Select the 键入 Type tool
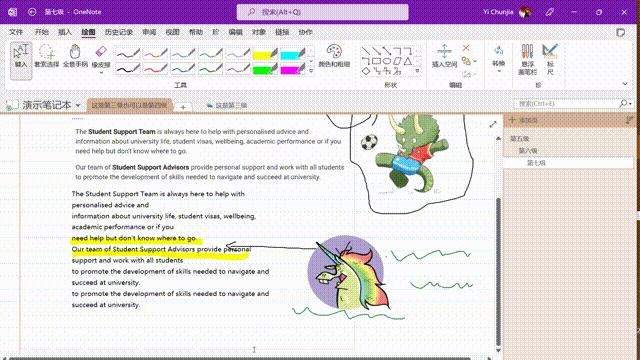The width and height of the screenshot is (640, 360). 21,60
